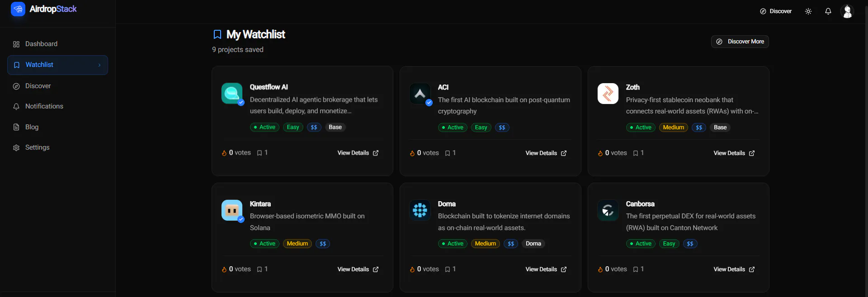Screen dimensions: 868x297
Task: Toggle the bookmark on Doma card
Action: [448, 269]
